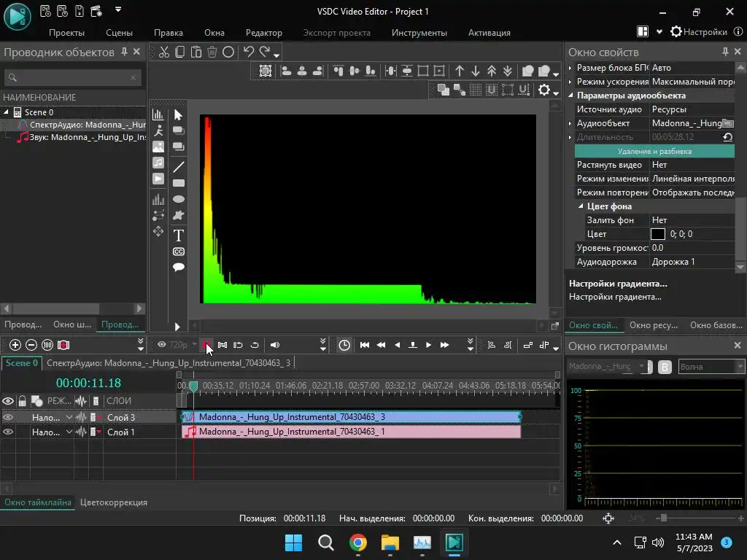The height and width of the screenshot is (560, 747).
Task: Open the Сцены menu
Action: pos(119,32)
